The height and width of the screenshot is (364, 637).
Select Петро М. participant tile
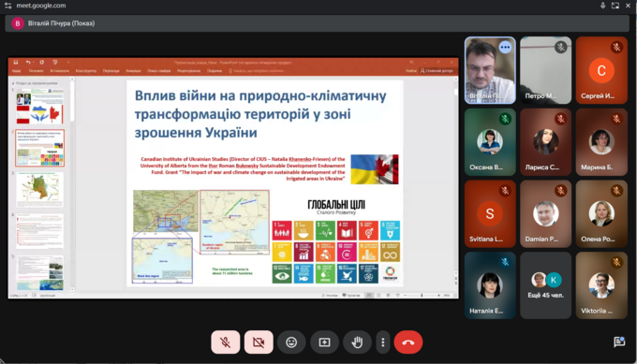[545, 70]
